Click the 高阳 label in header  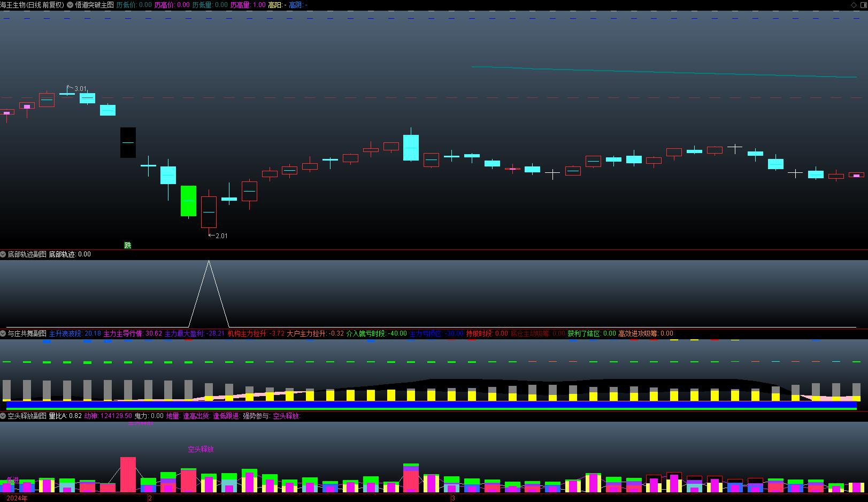(x=277, y=5)
